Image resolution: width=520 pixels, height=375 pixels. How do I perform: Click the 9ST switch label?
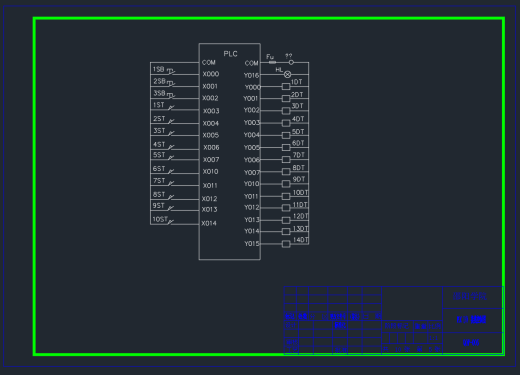159,206
